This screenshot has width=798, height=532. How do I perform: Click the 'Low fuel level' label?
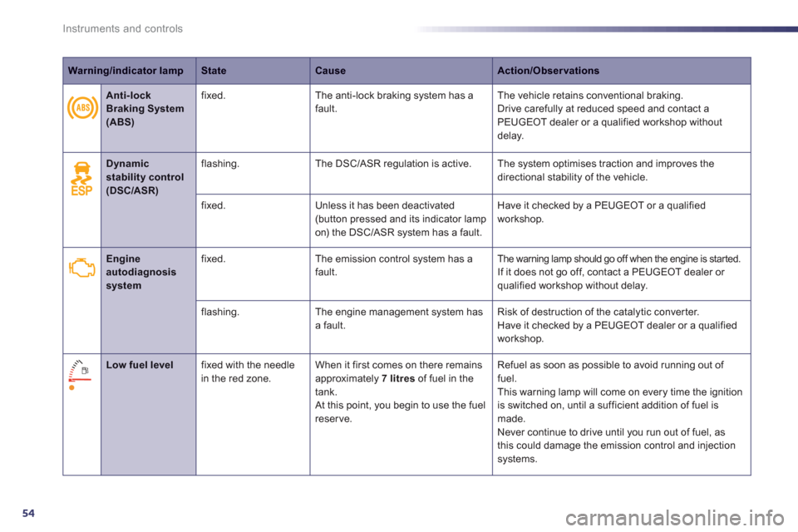(x=140, y=365)
